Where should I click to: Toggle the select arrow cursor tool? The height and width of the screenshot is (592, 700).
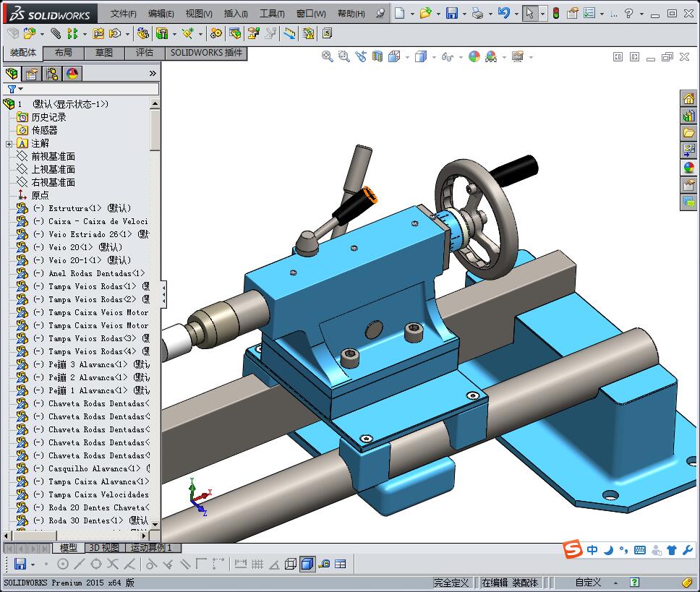point(530,13)
